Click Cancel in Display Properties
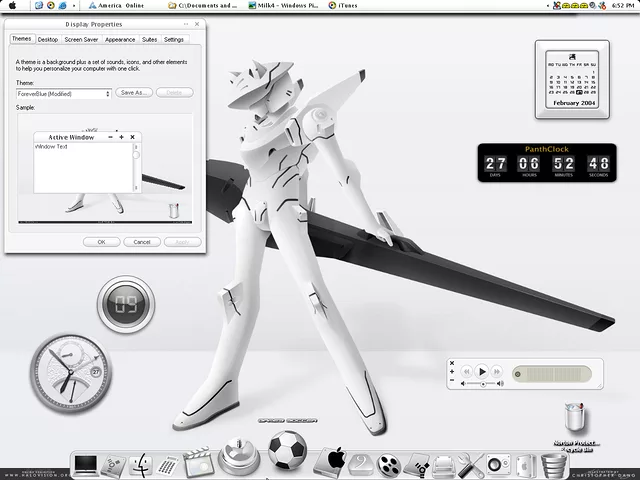The image size is (640, 480). coord(142,241)
